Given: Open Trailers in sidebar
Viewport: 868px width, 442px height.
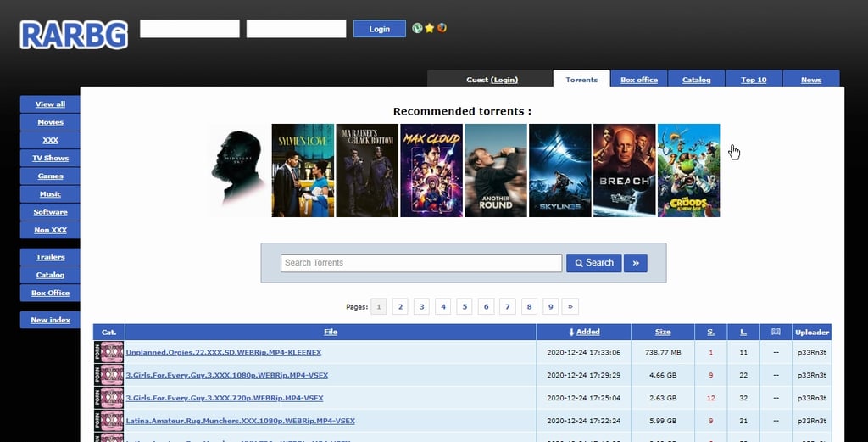Looking at the screenshot, I should (50, 257).
